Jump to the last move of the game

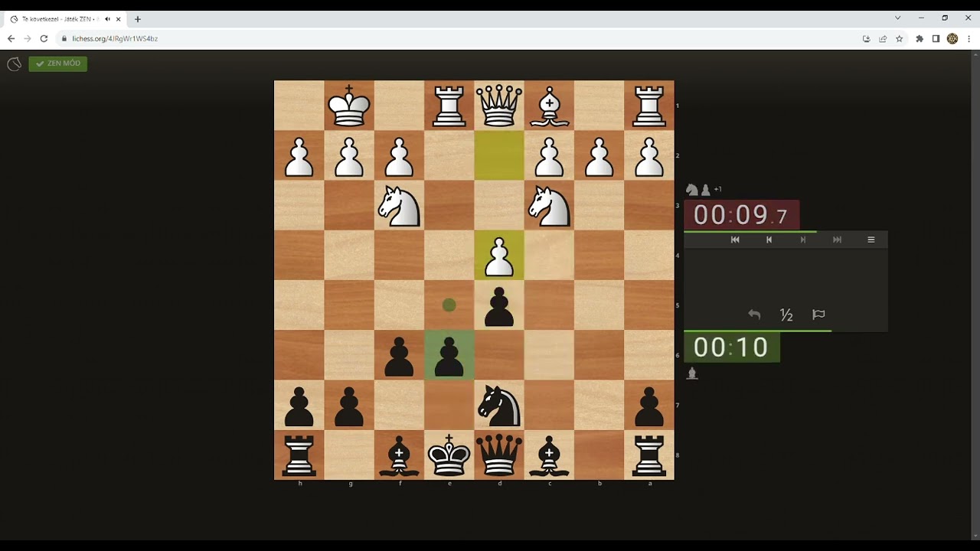coord(837,240)
